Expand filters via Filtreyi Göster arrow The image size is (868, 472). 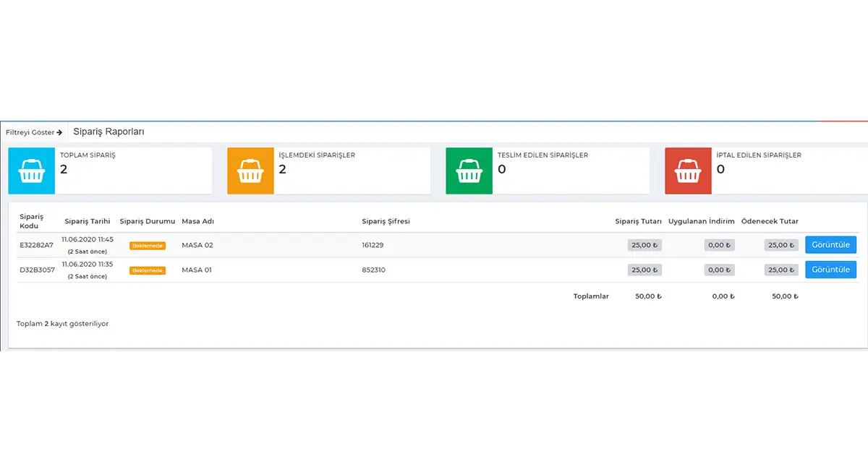pos(34,132)
